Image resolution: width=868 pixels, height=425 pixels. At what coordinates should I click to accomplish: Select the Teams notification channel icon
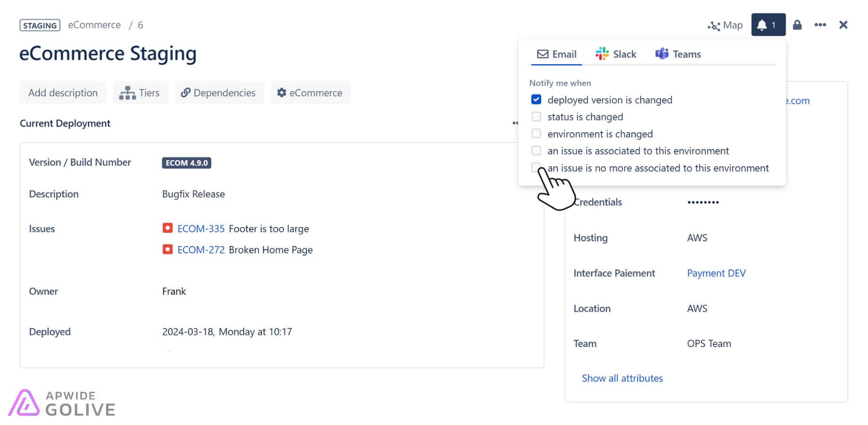[x=662, y=53]
